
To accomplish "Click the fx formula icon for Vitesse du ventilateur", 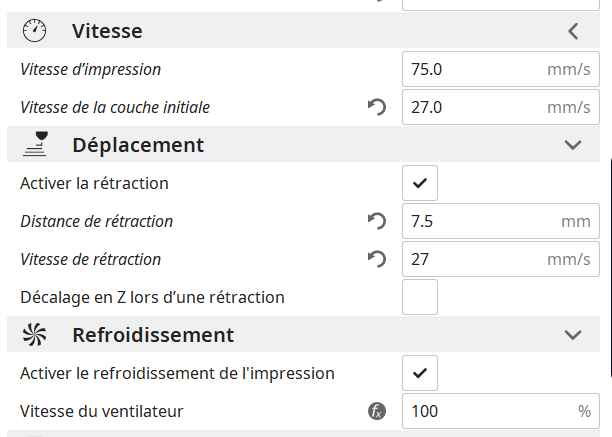I will point(377,411).
